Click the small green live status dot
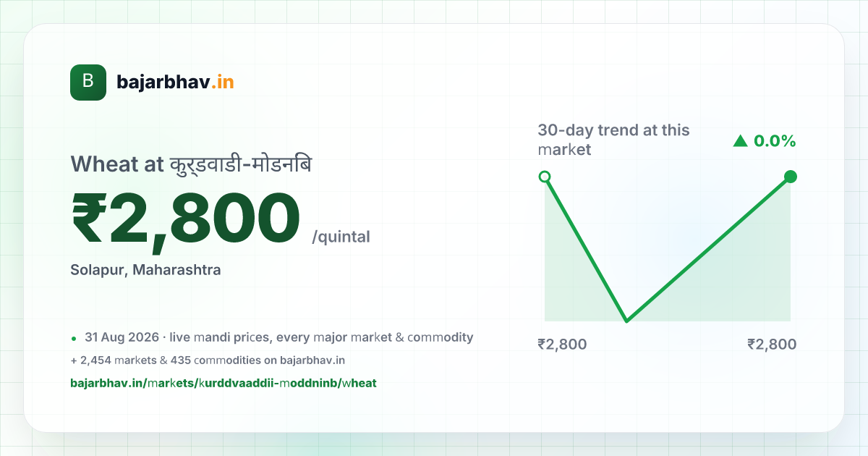Viewport: 868px width, 456px height. tap(73, 338)
